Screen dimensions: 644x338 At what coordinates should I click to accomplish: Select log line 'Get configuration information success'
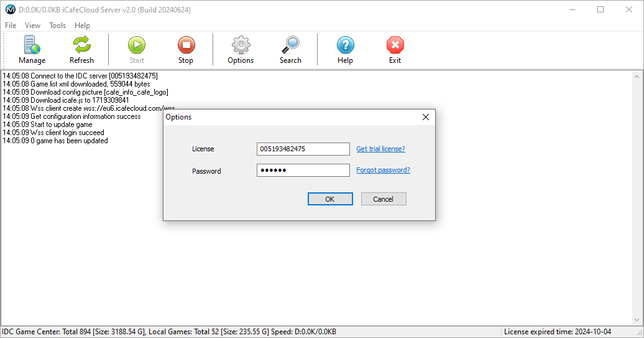[72, 116]
